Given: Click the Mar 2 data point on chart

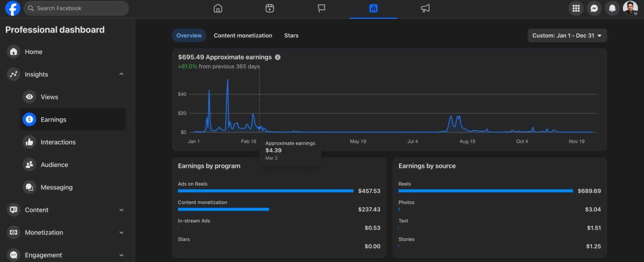Looking at the screenshot, I should point(260,128).
